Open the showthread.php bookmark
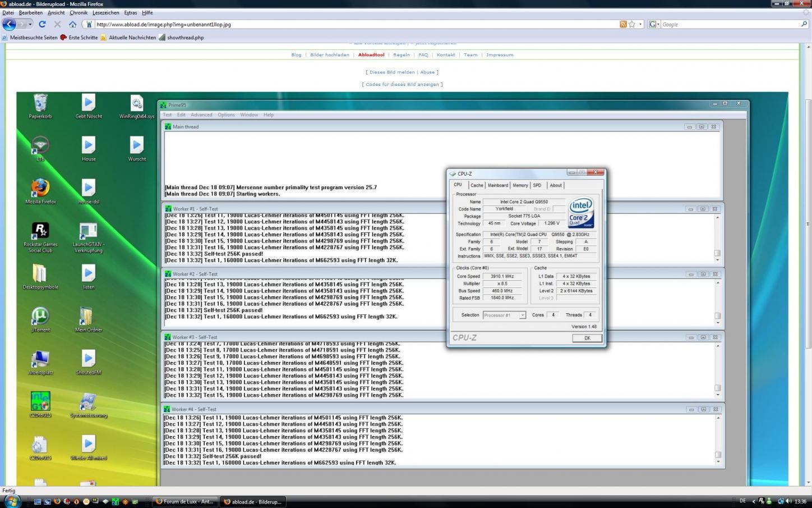812x508 pixels. pyautogui.click(x=181, y=38)
